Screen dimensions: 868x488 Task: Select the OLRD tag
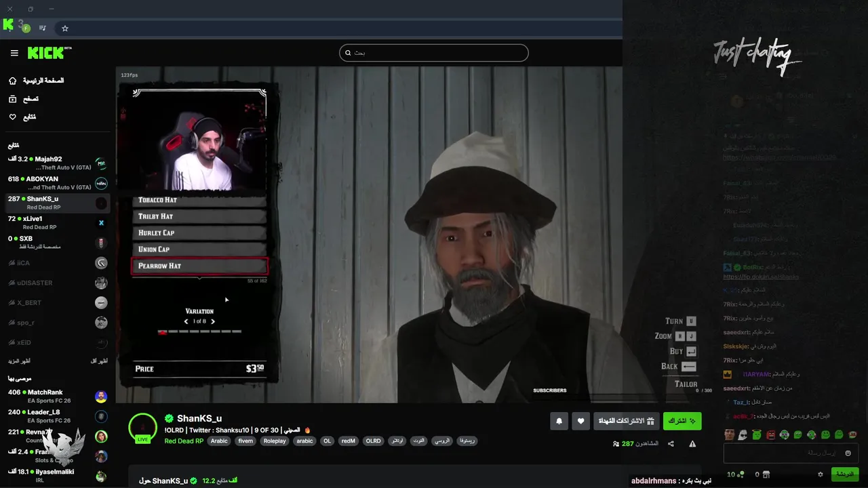click(x=374, y=441)
